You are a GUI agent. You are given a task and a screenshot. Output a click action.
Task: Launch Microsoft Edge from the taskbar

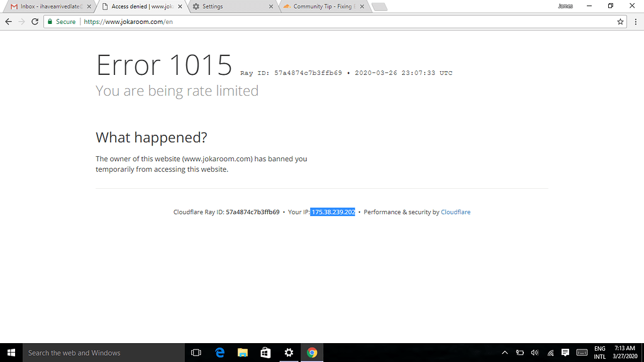click(x=219, y=353)
